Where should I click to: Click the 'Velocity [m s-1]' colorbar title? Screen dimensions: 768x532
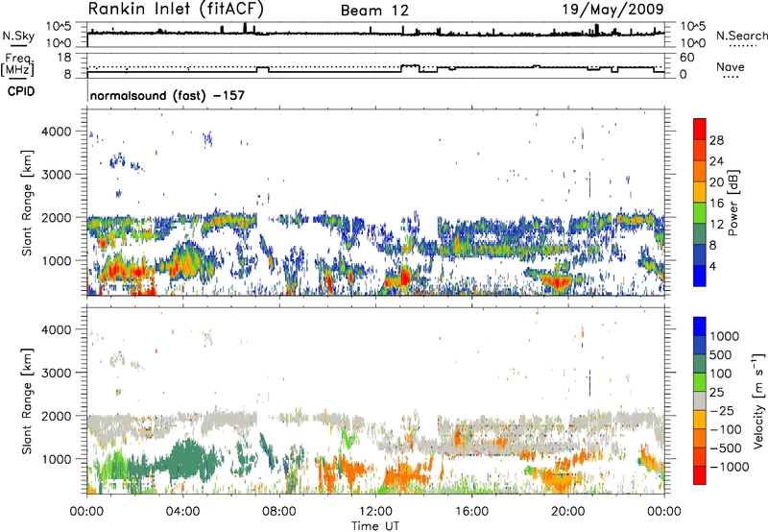tap(758, 400)
